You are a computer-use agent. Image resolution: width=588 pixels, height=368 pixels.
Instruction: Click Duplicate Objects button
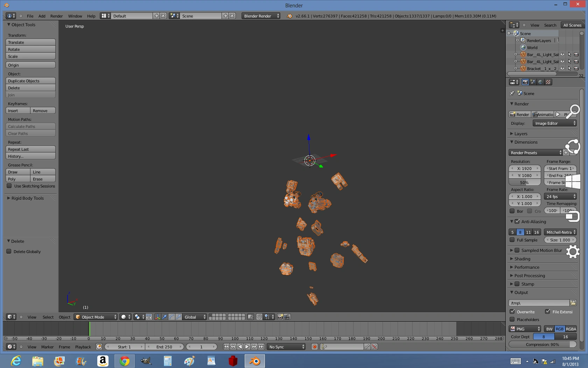click(30, 81)
